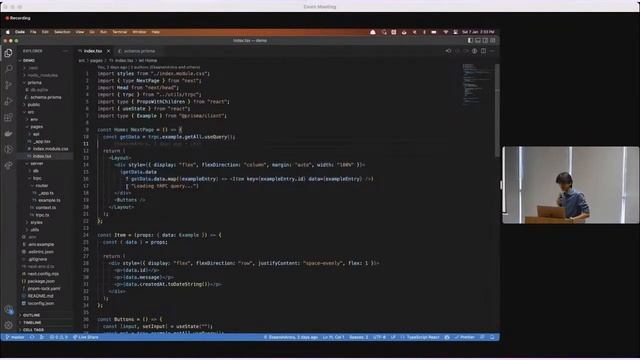
Task: Open the Help menu
Action: (156, 32)
